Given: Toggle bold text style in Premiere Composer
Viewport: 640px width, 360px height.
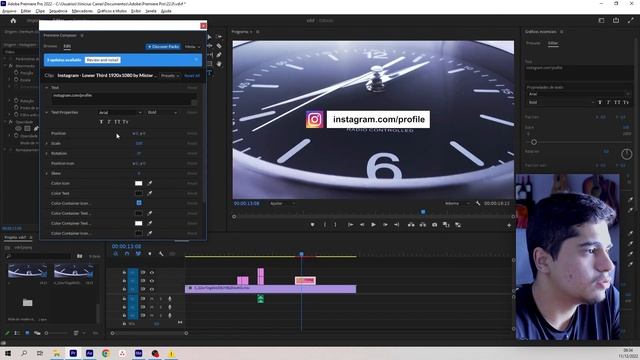Looking at the screenshot, I should (x=101, y=122).
